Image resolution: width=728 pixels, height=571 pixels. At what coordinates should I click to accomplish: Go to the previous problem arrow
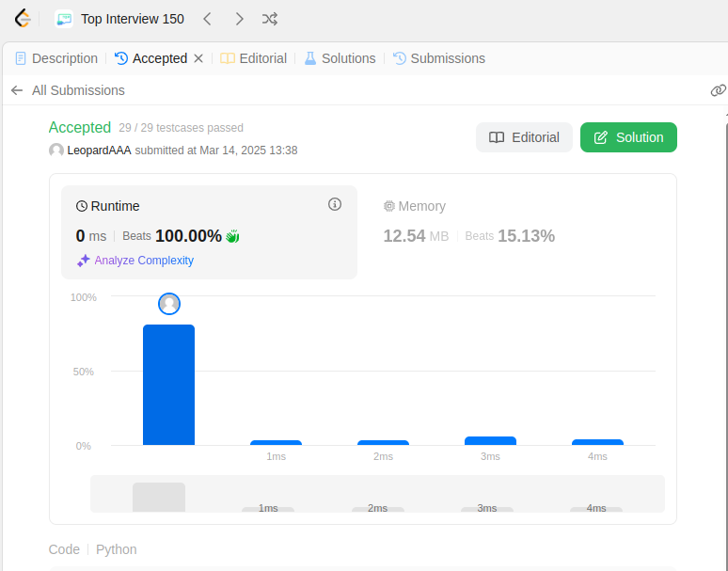pos(207,19)
